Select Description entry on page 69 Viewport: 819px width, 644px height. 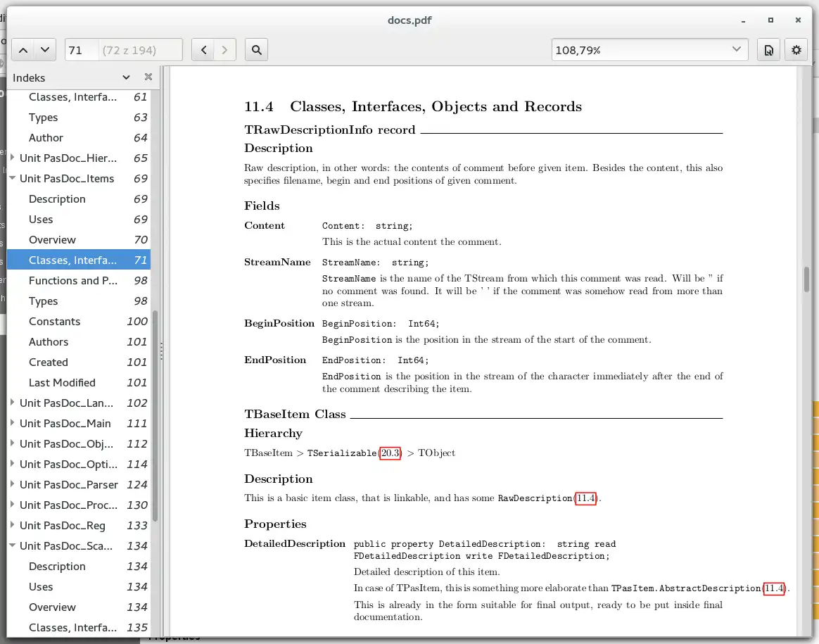click(x=79, y=199)
